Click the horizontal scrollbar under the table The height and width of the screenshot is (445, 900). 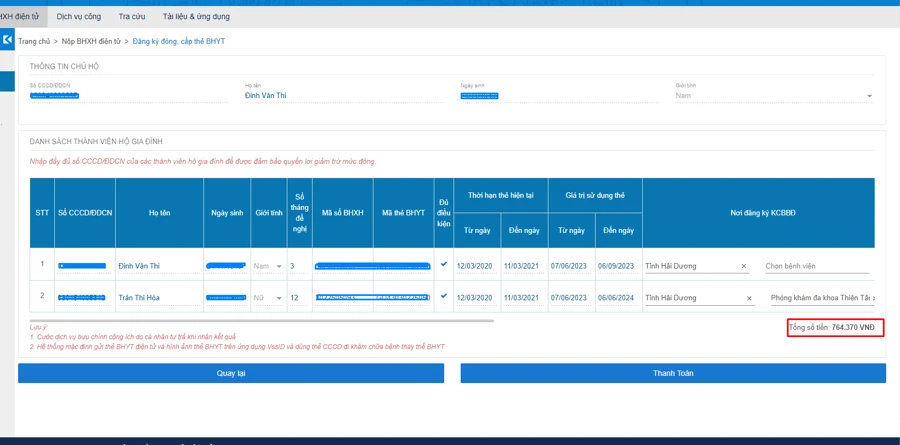tap(260, 321)
